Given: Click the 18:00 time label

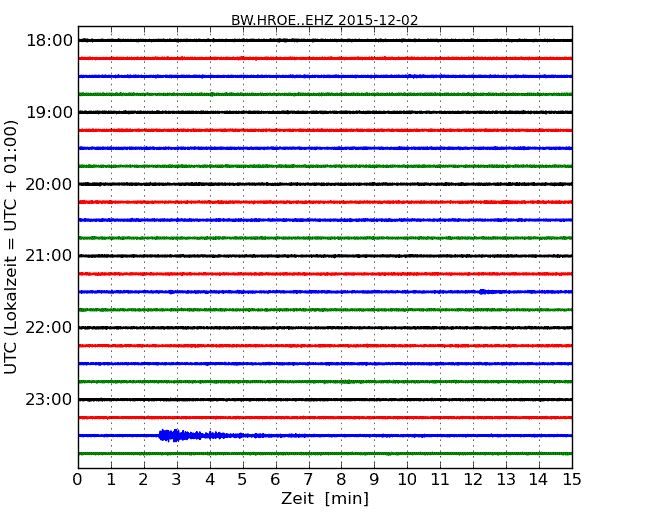Looking at the screenshot, I should click(x=49, y=41).
